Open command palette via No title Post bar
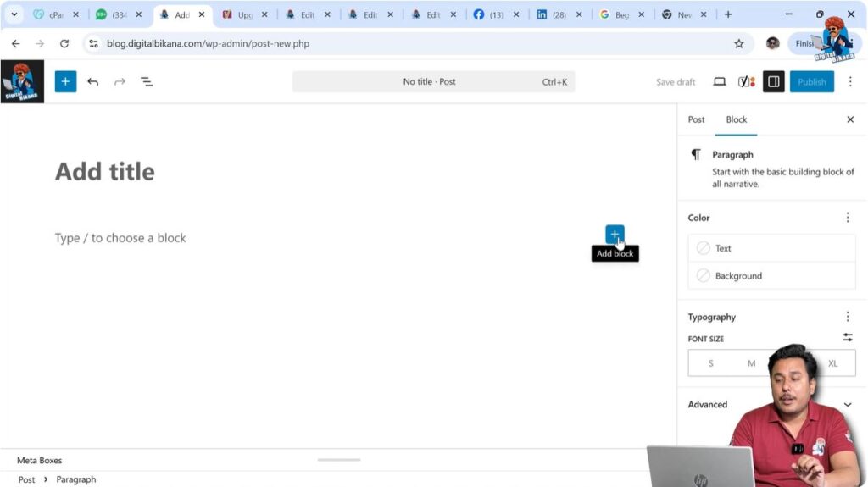The height and width of the screenshot is (487, 868). click(x=433, y=82)
